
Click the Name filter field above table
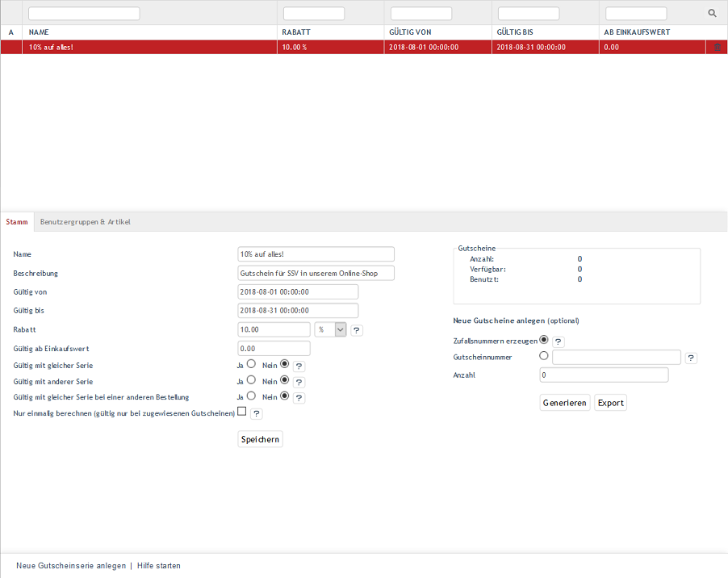click(84, 14)
